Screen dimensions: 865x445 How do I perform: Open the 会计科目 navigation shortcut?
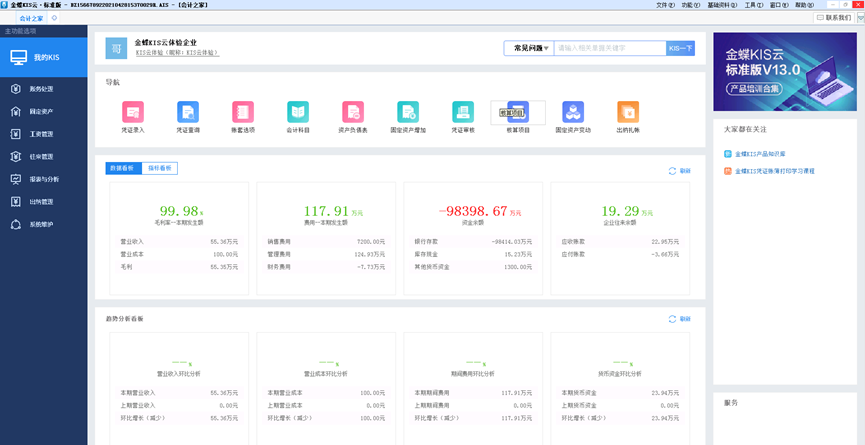click(x=298, y=117)
